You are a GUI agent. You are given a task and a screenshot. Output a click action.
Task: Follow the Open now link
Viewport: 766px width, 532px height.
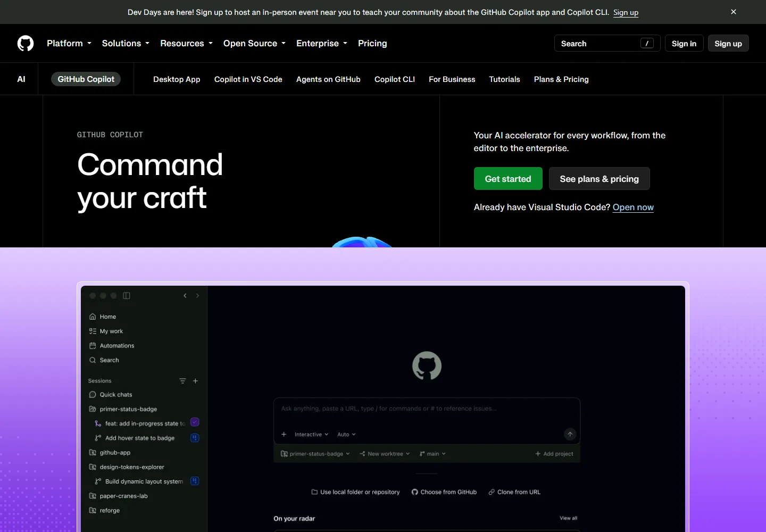633,207
